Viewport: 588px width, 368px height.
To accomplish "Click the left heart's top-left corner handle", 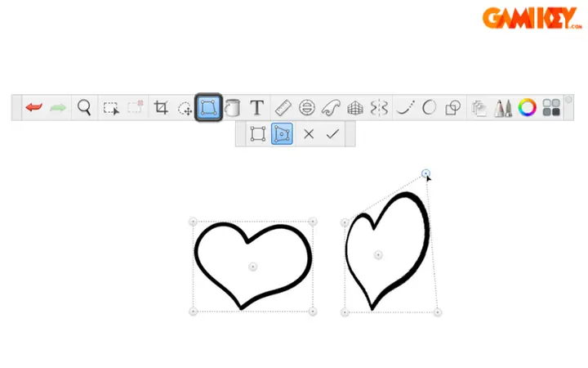I will [x=193, y=222].
